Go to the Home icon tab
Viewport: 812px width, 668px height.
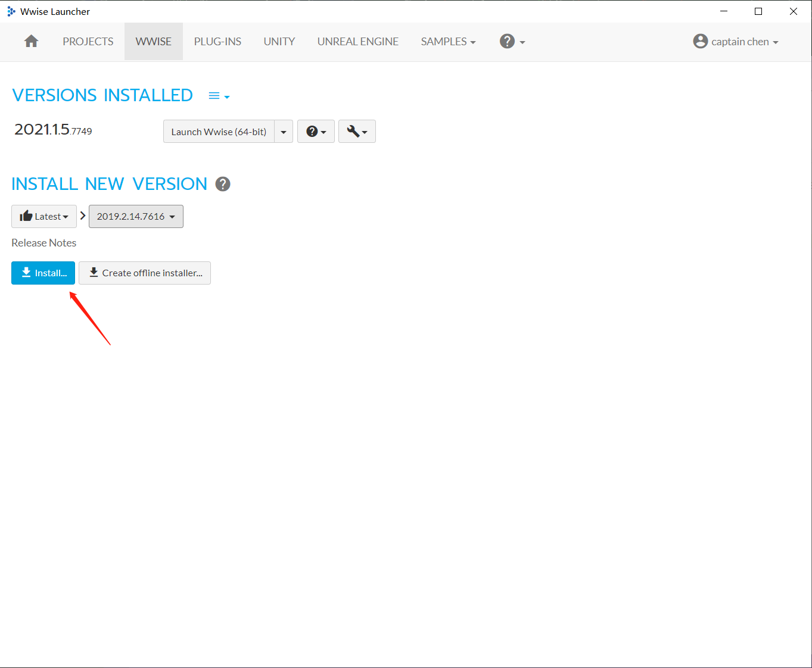pos(32,41)
